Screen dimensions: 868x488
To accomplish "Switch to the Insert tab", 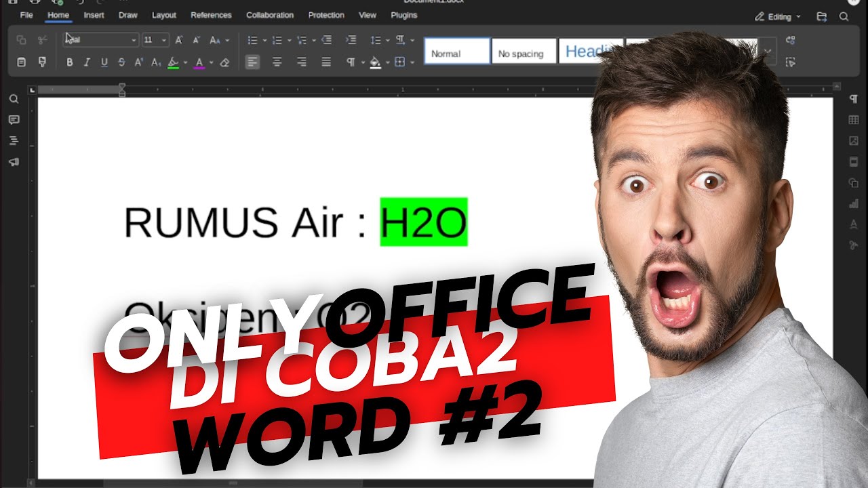I will 94,15.
